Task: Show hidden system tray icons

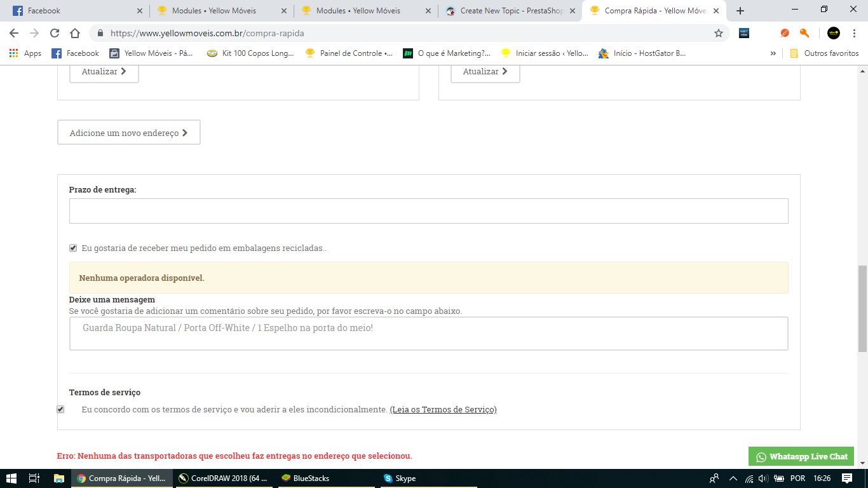Action: [733, 478]
